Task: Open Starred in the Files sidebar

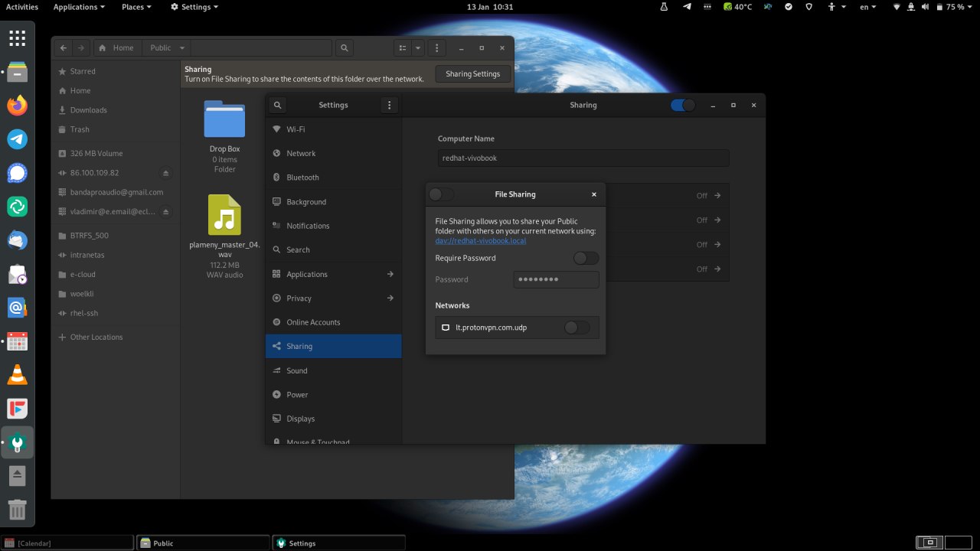Action: 116,71
